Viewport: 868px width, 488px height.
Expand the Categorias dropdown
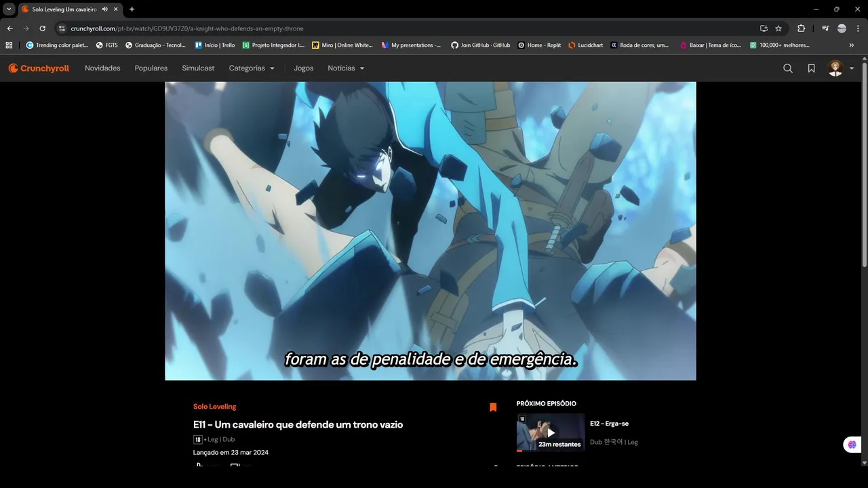252,68
